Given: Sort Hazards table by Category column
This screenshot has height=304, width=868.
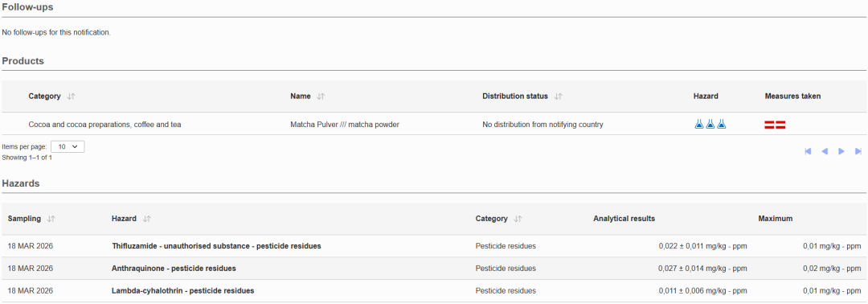Looking at the screenshot, I should [x=518, y=219].
